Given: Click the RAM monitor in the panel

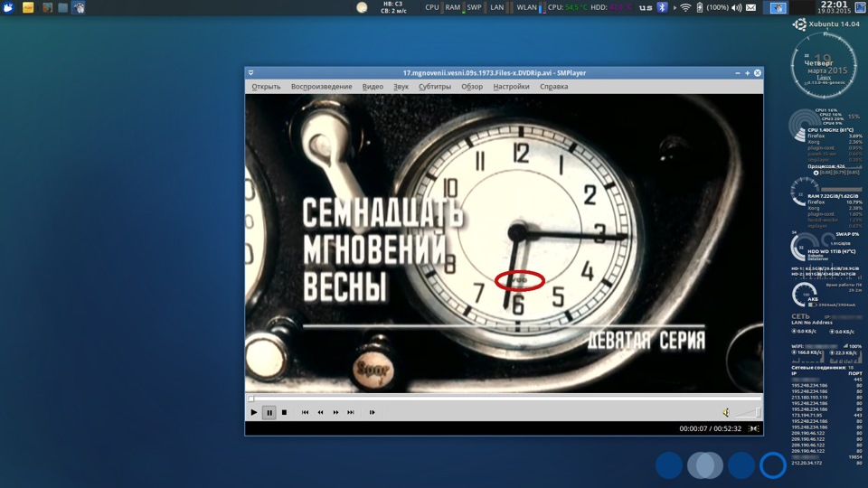Looking at the screenshot, I should point(455,7).
